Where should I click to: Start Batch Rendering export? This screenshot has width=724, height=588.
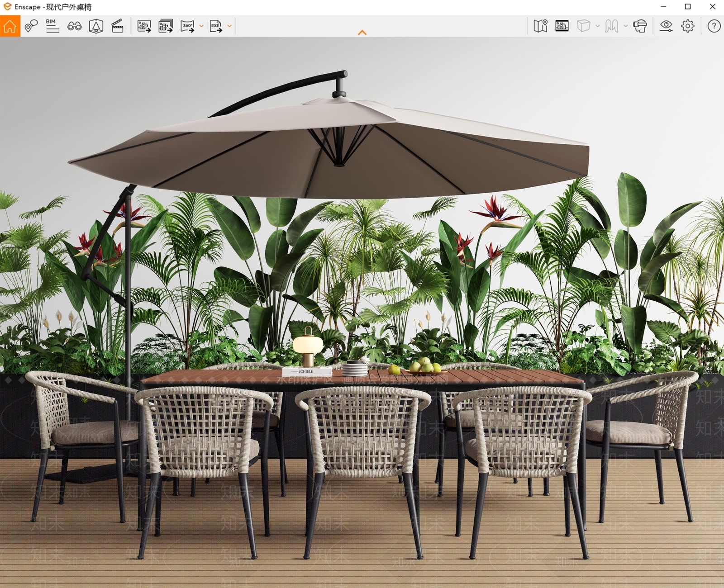tap(166, 26)
